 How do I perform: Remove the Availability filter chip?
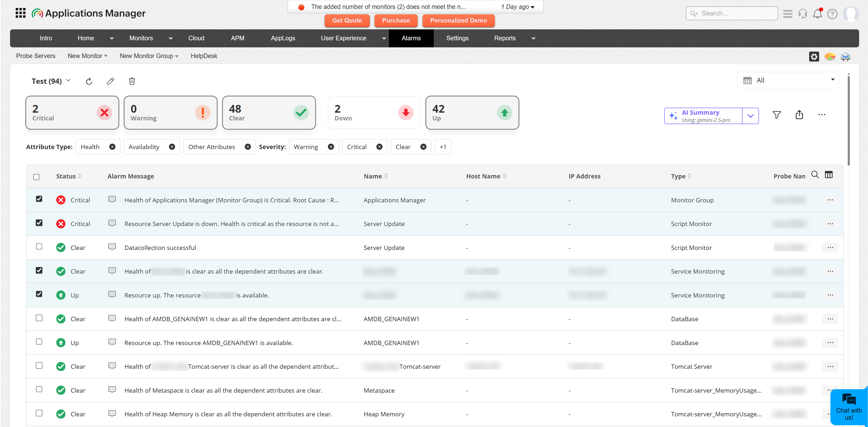click(172, 147)
